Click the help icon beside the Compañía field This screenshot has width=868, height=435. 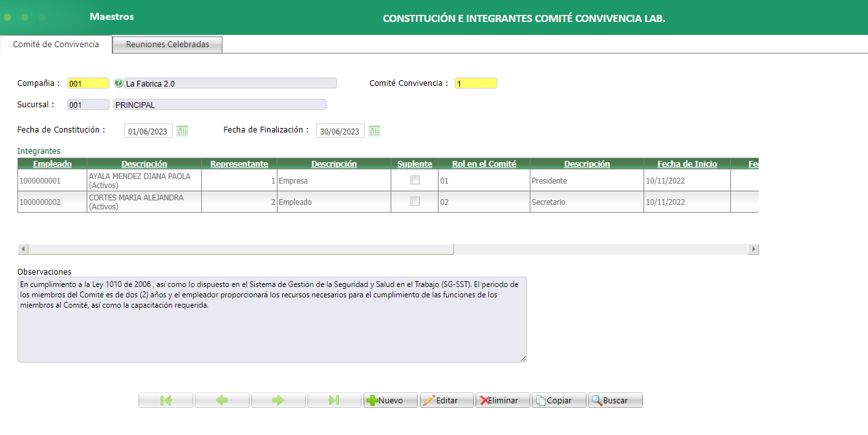(120, 83)
